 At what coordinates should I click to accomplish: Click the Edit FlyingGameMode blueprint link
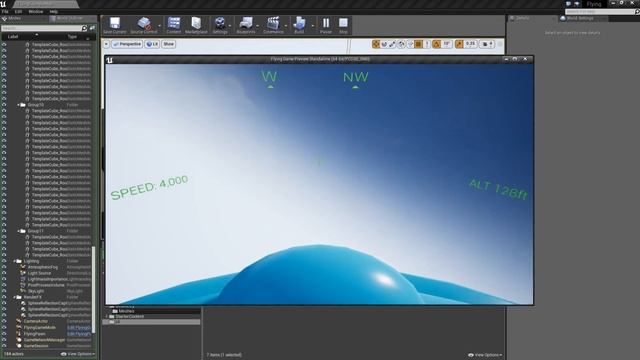click(79, 327)
